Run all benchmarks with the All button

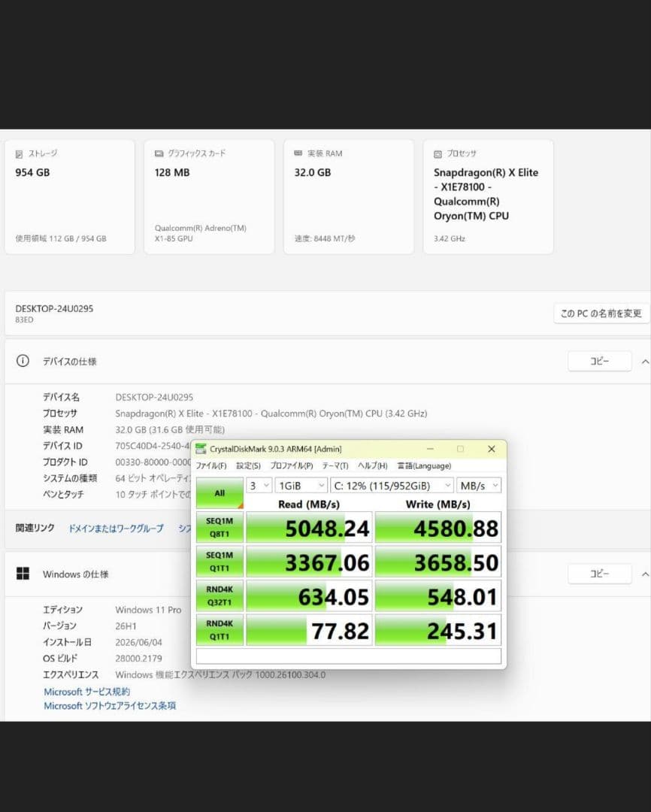click(220, 492)
